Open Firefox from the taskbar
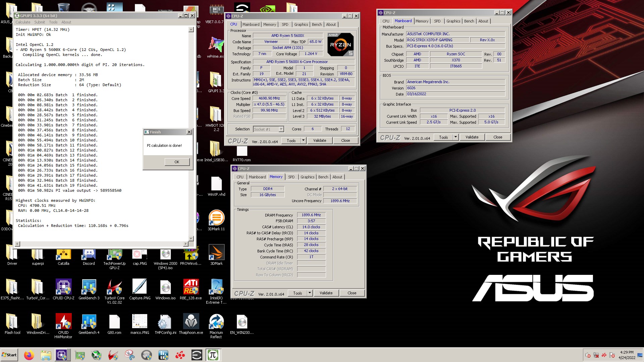 29,355
